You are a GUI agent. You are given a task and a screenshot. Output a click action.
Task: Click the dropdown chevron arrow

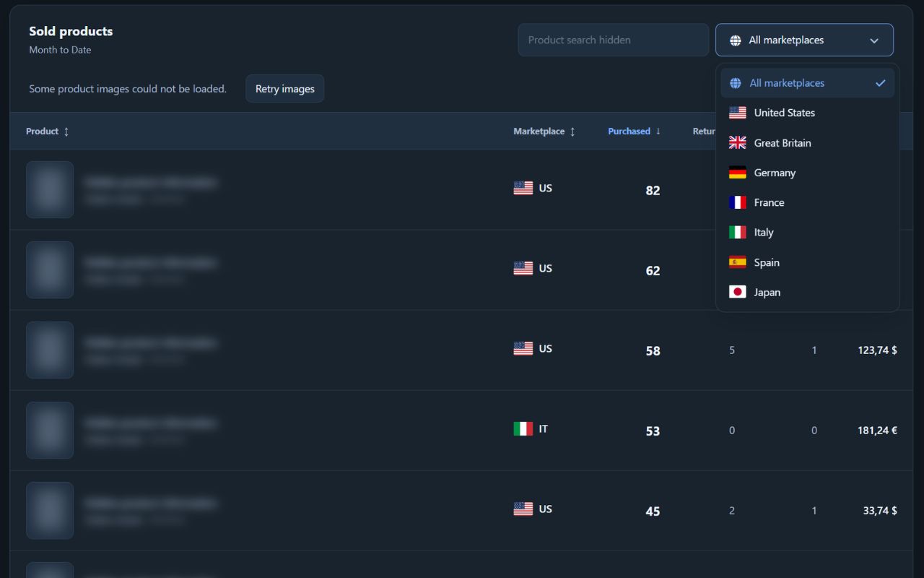pyautogui.click(x=874, y=40)
